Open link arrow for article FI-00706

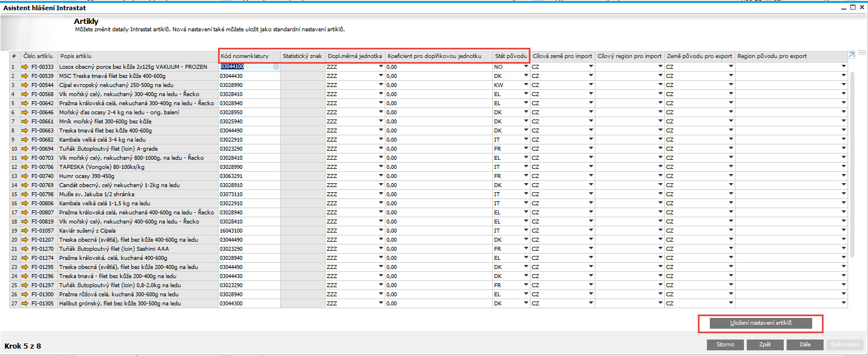point(26,167)
